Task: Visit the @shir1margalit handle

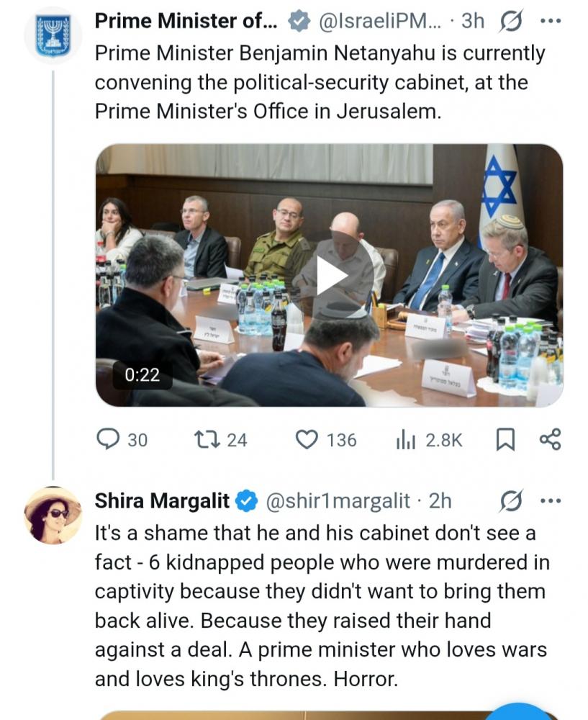Action: 338,500
